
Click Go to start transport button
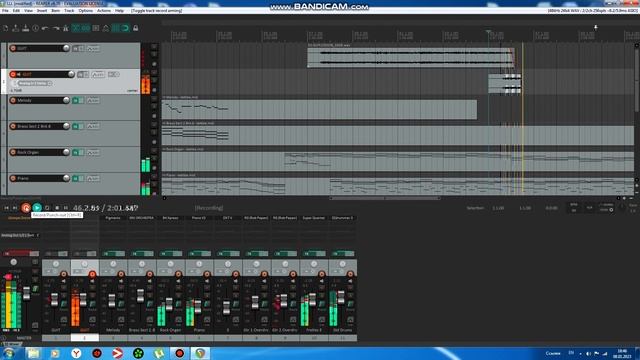point(6,208)
